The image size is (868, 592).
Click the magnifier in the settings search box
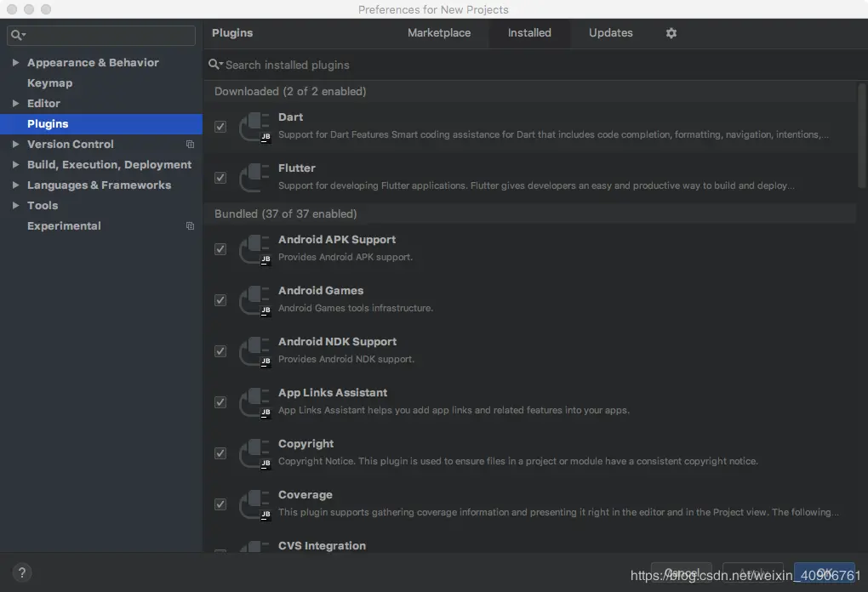pos(18,36)
